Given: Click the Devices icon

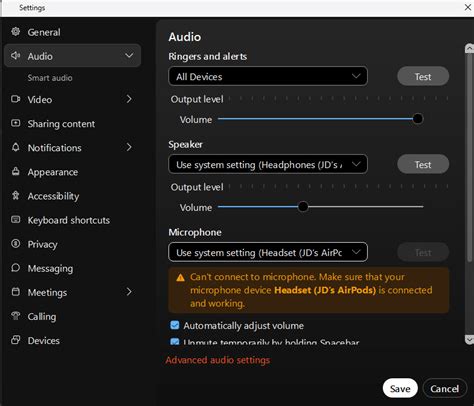Looking at the screenshot, I should coord(16,340).
